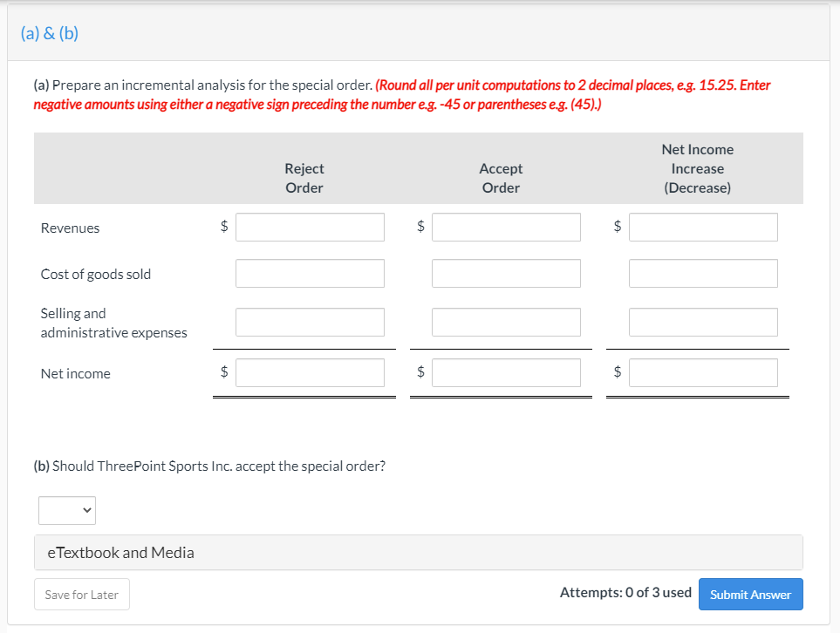Click the Cost of goods sold Reject Order field
This screenshot has height=633, width=840.
[x=310, y=273]
